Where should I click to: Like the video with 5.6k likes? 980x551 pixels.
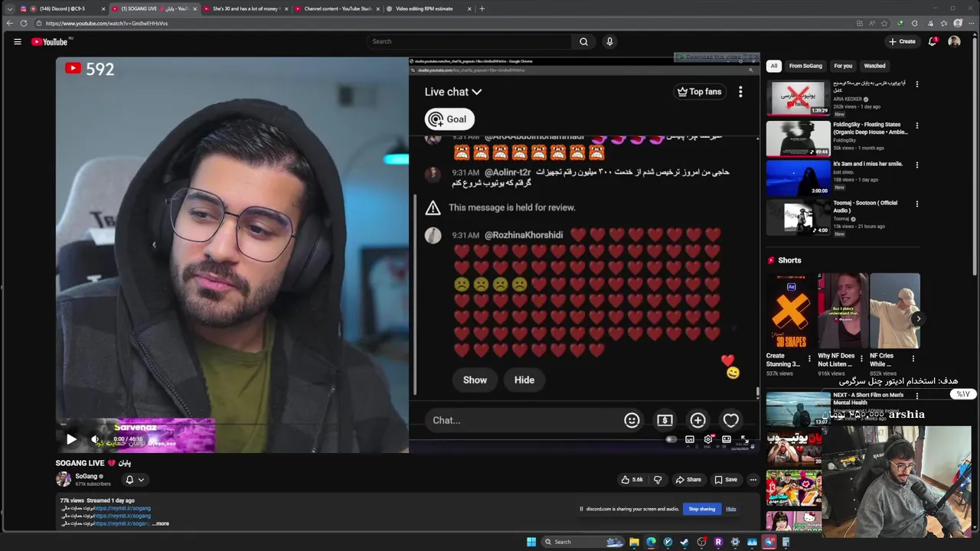[632, 480]
